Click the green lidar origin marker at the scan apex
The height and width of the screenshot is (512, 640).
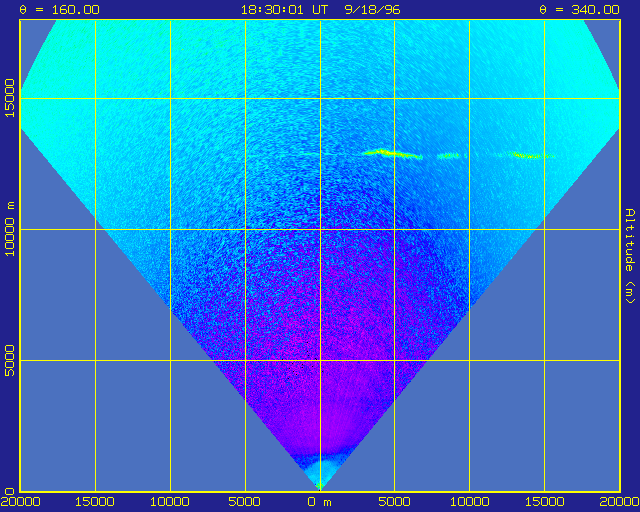320,486
